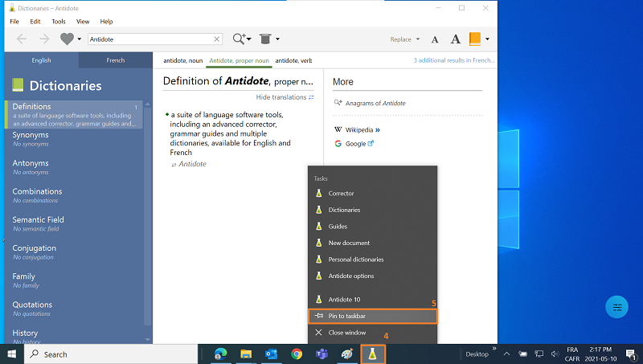Image resolution: width=643 pixels, height=364 pixels.
Task: Open dropdown arrow beside orange book icon
Action: [487, 39]
